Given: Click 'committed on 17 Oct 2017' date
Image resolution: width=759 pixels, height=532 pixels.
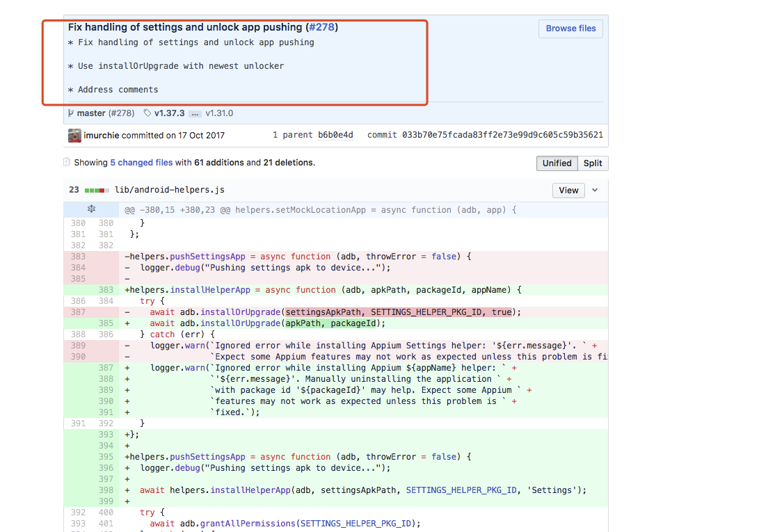Looking at the screenshot, I should (173, 136).
